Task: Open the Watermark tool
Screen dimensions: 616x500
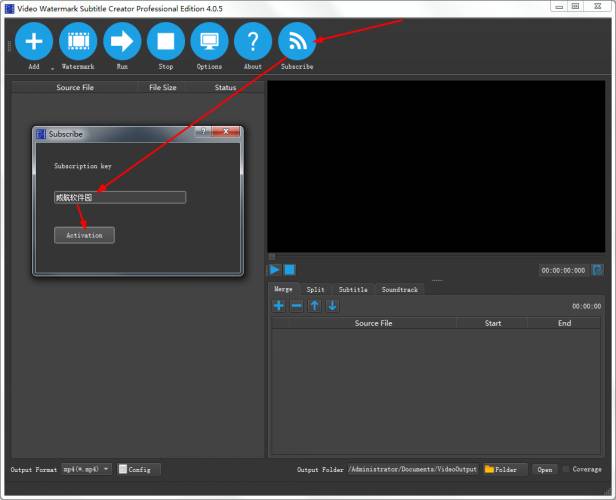Action: click(78, 41)
